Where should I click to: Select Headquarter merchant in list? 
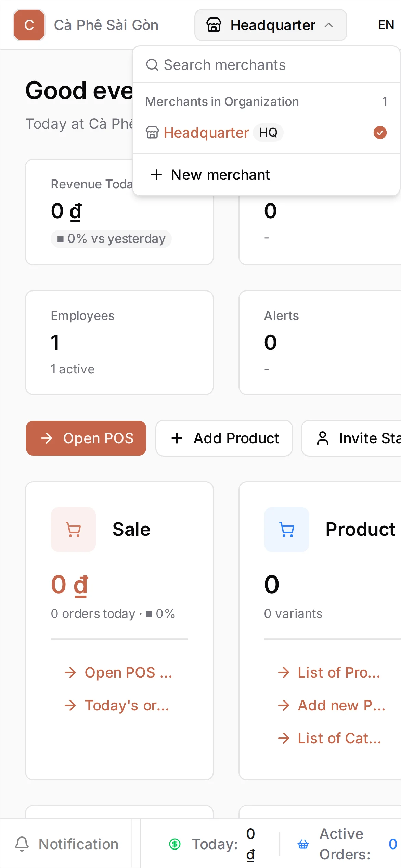click(x=266, y=133)
